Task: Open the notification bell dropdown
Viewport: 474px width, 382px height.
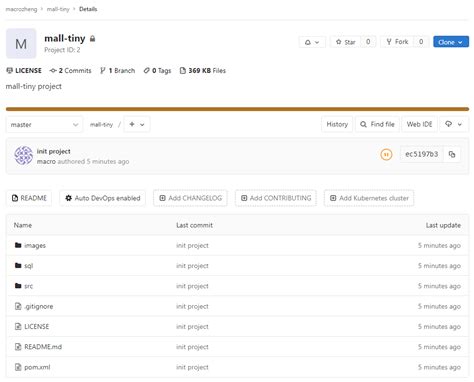Action: pos(312,42)
